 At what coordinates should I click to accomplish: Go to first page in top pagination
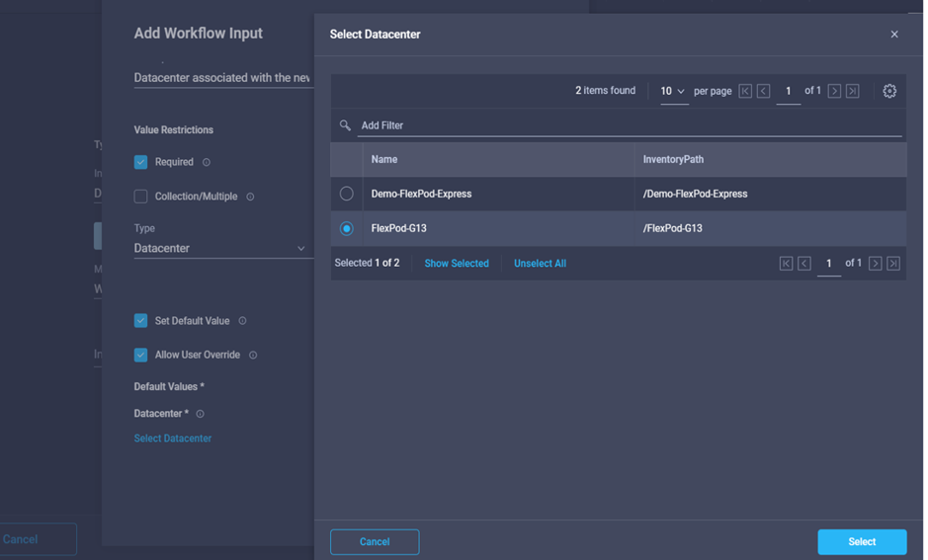(745, 91)
